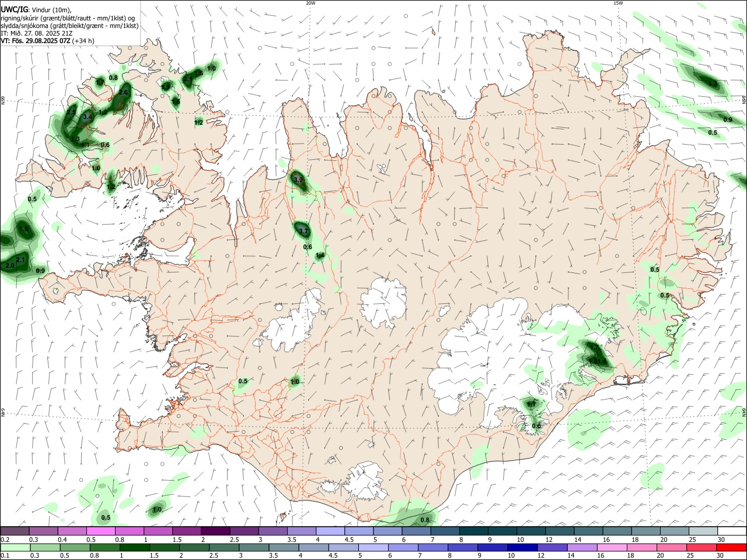The width and height of the screenshot is (747, 560).
Task: Click the '3.4' precipitation value in the Westfjords
Action: 88,117
